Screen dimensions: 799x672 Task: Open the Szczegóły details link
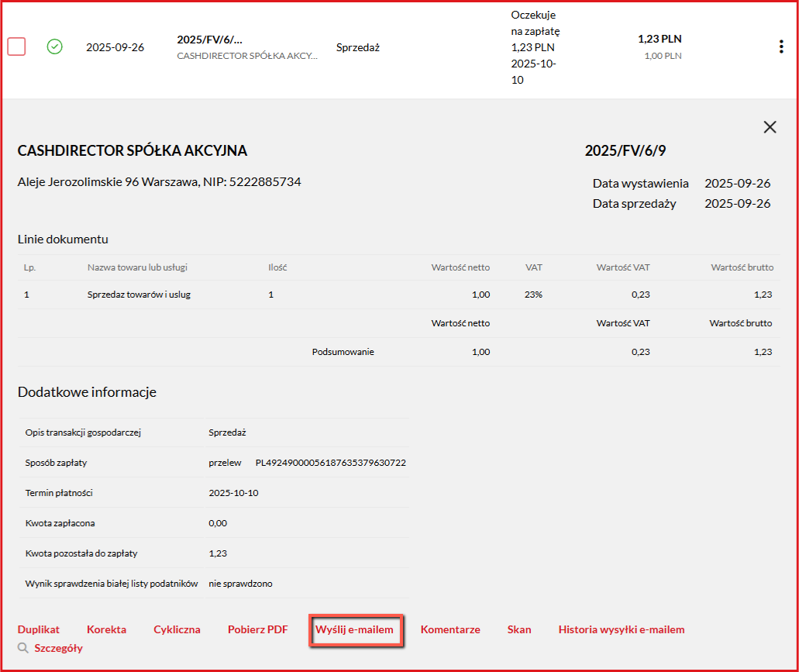[59, 648]
